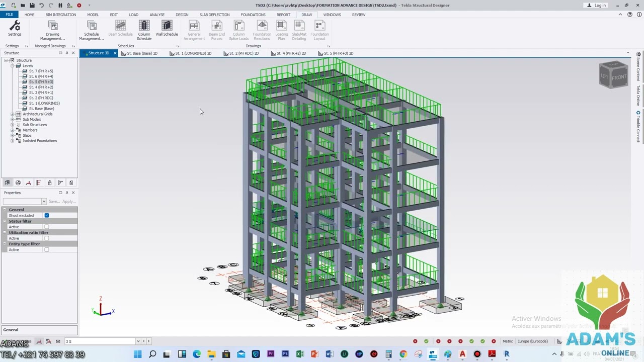Open the MODEL ribbon tab
644x362 pixels.
(93, 15)
